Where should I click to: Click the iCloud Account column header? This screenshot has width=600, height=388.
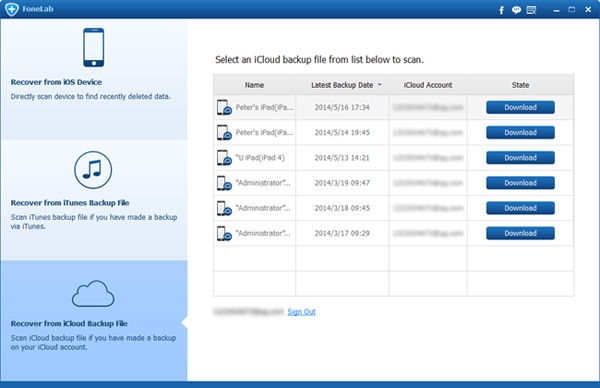click(x=428, y=85)
